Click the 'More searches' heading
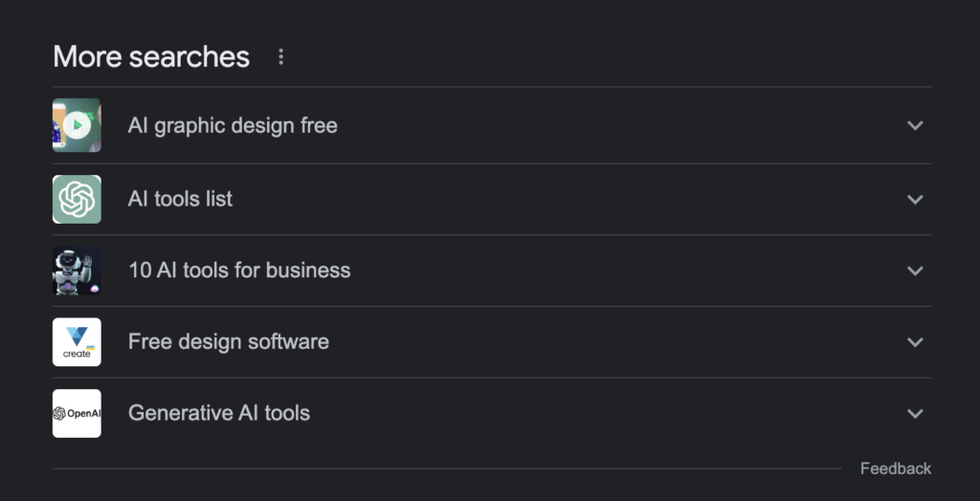This screenshot has width=980, height=501. (x=151, y=56)
